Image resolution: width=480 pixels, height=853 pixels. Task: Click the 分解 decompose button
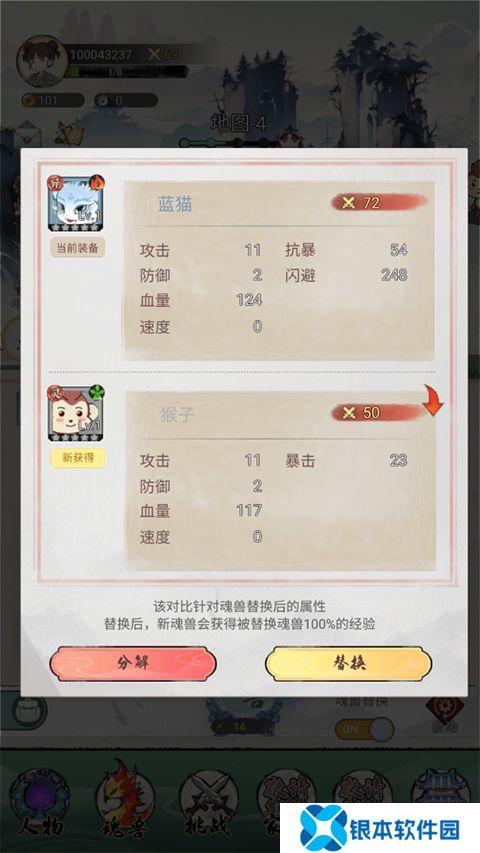coord(133,664)
